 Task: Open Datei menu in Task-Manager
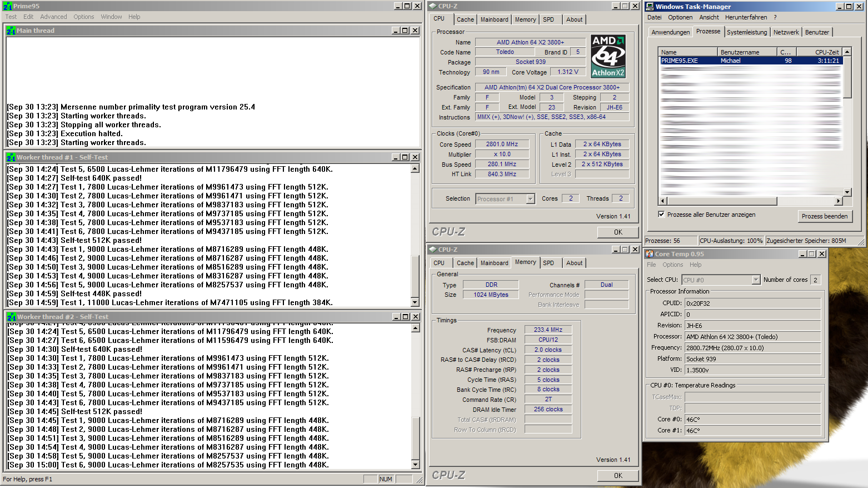click(654, 17)
